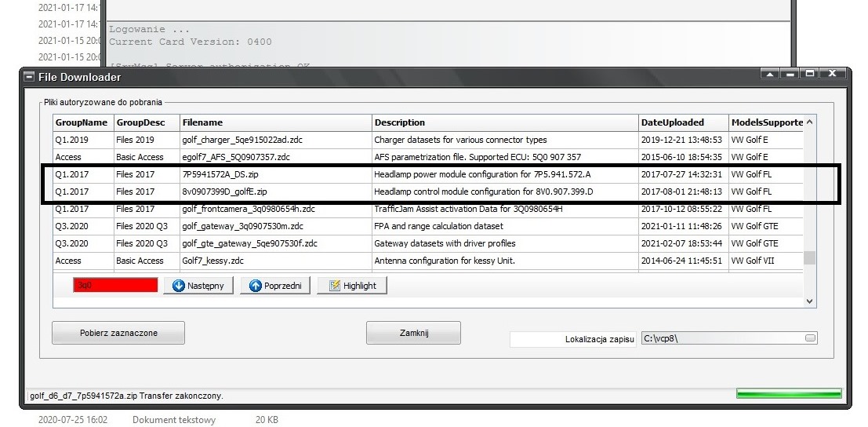The width and height of the screenshot is (868, 427).
Task: Click the red search field containing 3q0
Action: [x=115, y=285]
